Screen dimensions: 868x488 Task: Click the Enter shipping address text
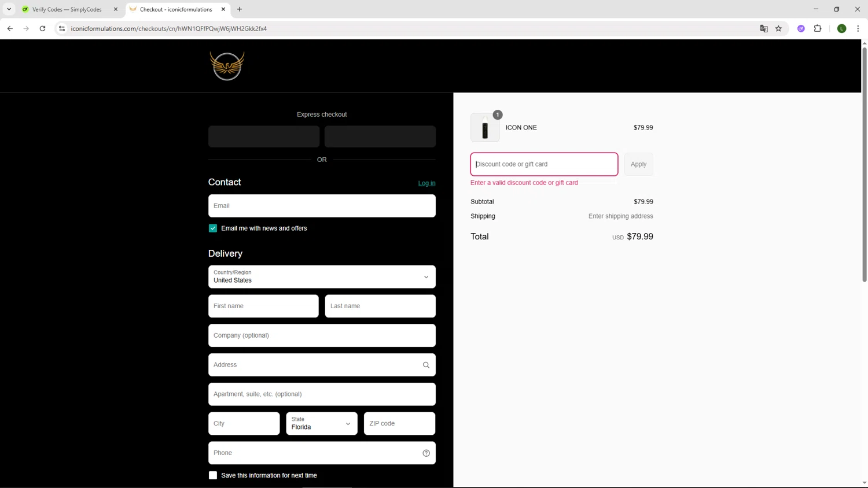[x=621, y=216]
